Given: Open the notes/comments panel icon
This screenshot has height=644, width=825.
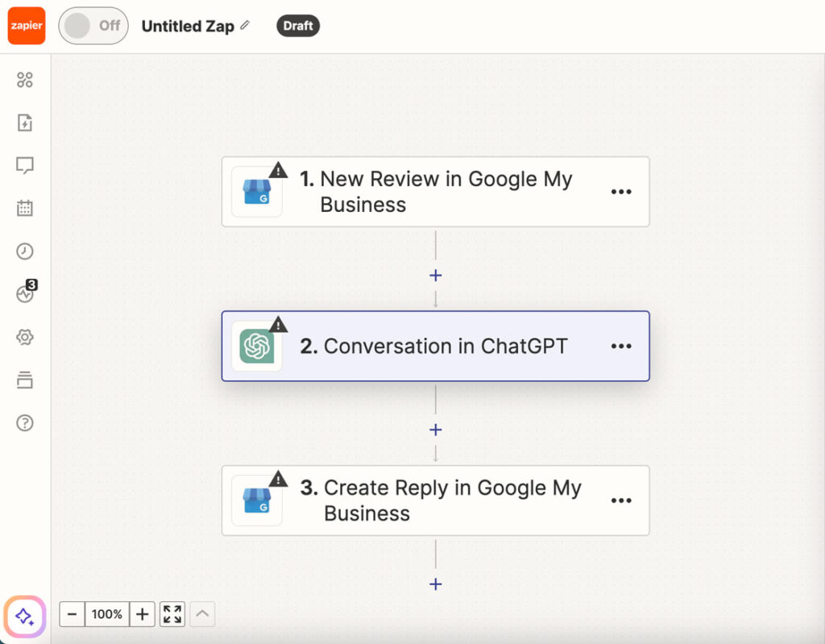Looking at the screenshot, I should (x=24, y=165).
